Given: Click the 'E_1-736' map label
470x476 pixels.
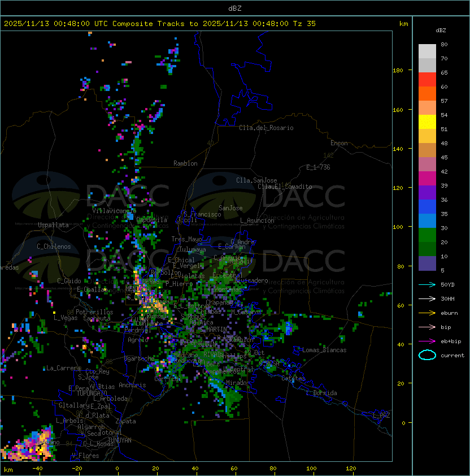Looking at the screenshot, I should [x=318, y=167].
